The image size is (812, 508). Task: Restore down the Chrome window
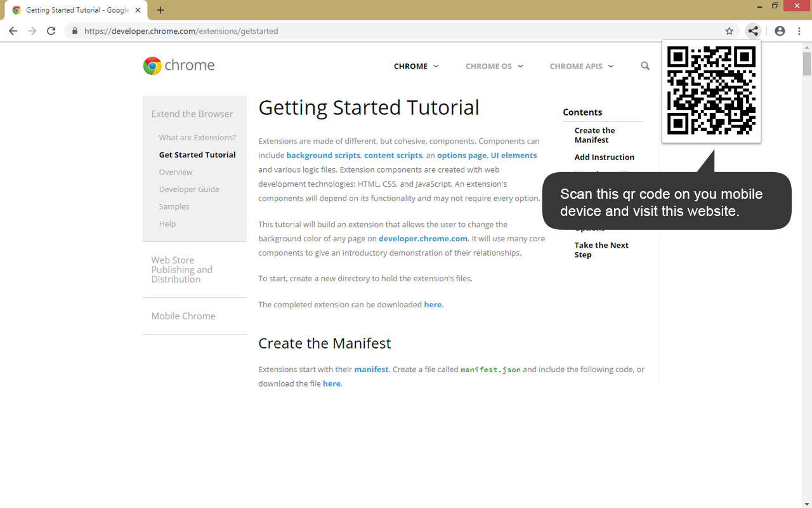(x=775, y=6)
